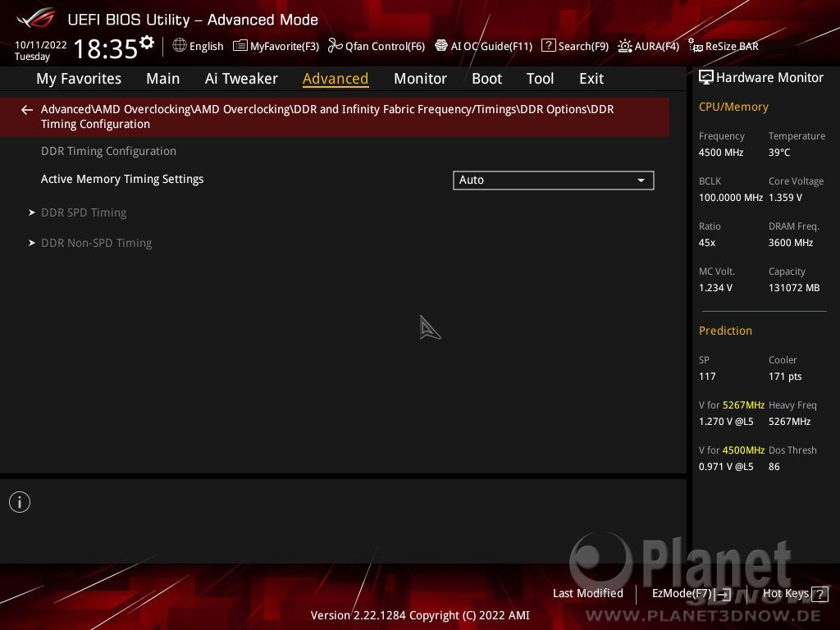Click MyFavorite(F3) label
Image resolution: width=840 pixels, height=630 pixels.
click(x=285, y=46)
